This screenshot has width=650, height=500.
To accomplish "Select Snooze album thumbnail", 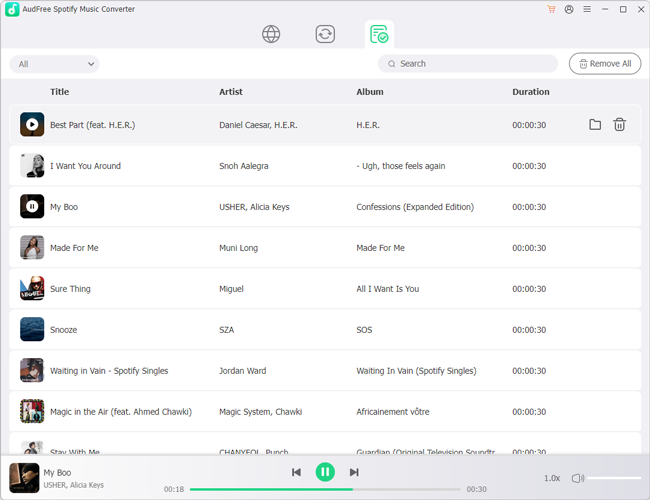I will [32, 329].
